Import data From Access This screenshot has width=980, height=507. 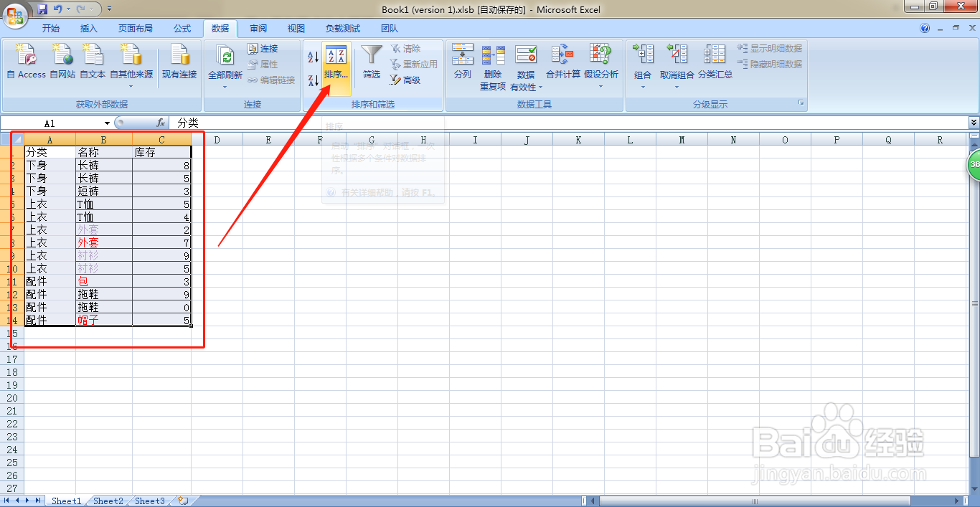[x=27, y=61]
